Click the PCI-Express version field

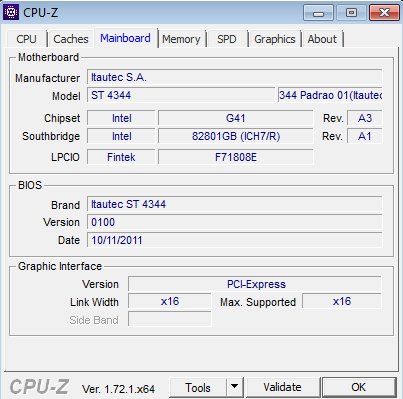[255, 284]
